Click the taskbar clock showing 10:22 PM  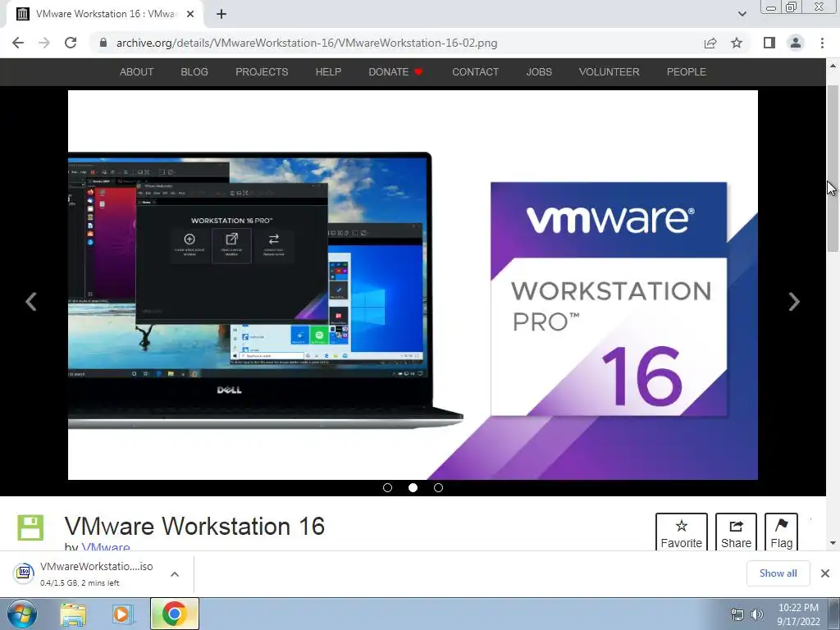[x=798, y=614]
